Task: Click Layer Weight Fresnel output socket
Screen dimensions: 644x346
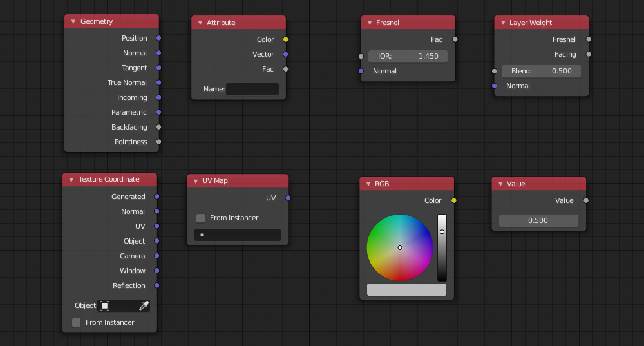Action: tap(589, 39)
